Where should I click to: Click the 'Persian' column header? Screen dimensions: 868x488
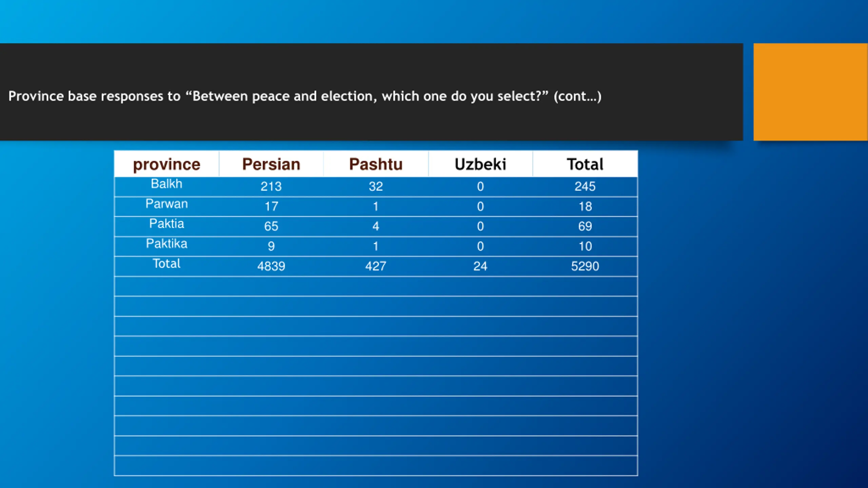tap(271, 164)
